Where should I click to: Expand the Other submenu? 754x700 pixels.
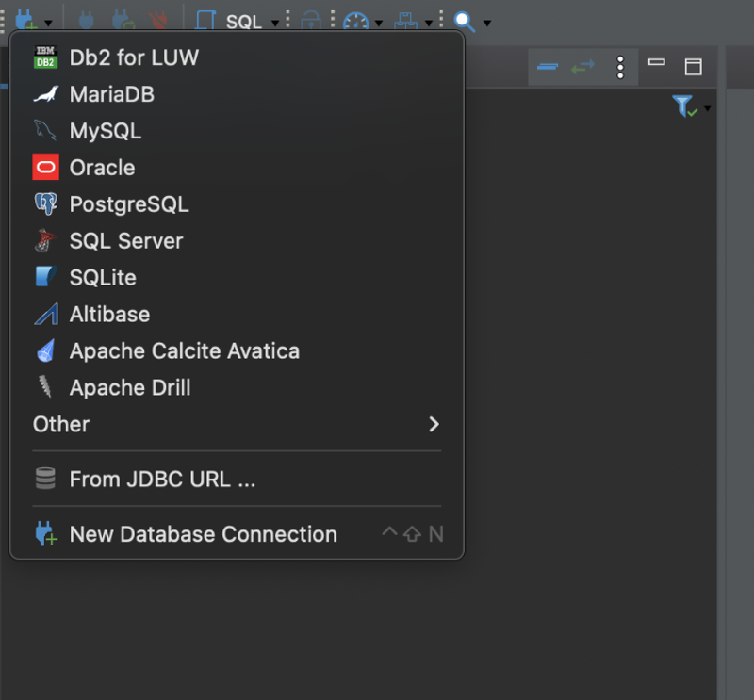237,424
